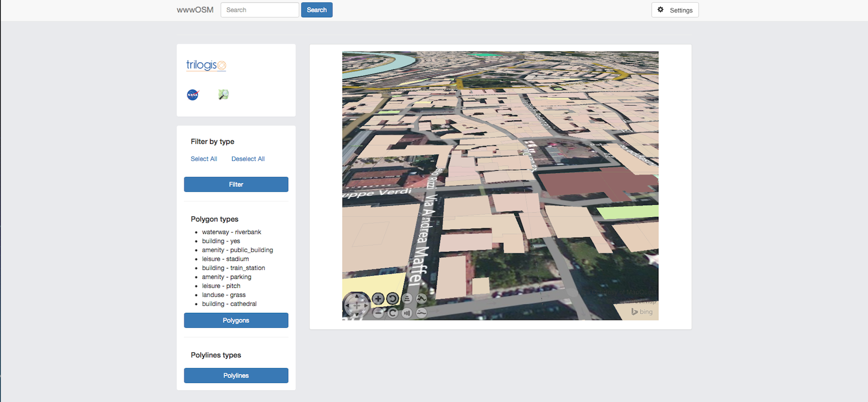
Task: Focus the Search input field
Action: coord(260,10)
